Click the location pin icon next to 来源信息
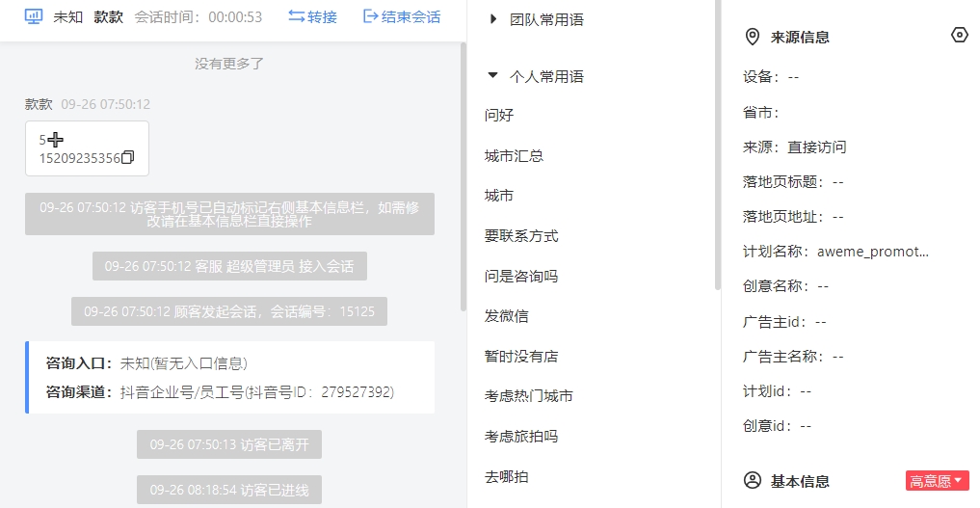980x508 pixels. (x=753, y=37)
